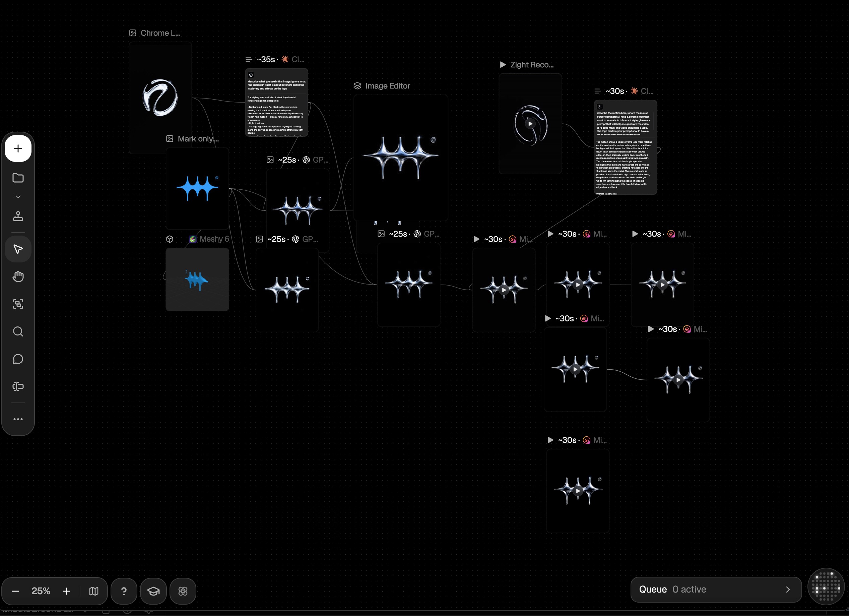Select the ~30s Claude motion description text node

coord(625,147)
